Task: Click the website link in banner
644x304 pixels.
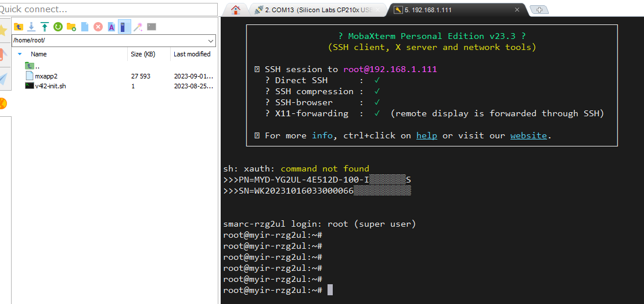Action: (528, 135)
